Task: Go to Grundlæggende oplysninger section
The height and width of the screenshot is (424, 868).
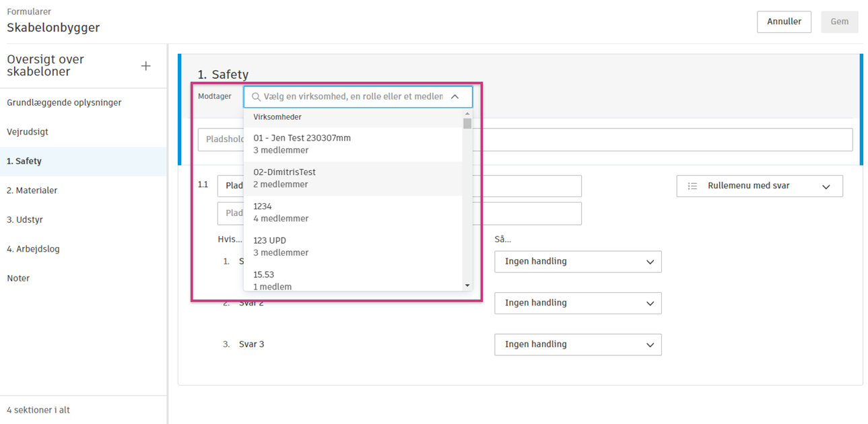Action: click(x=64, y=103)
